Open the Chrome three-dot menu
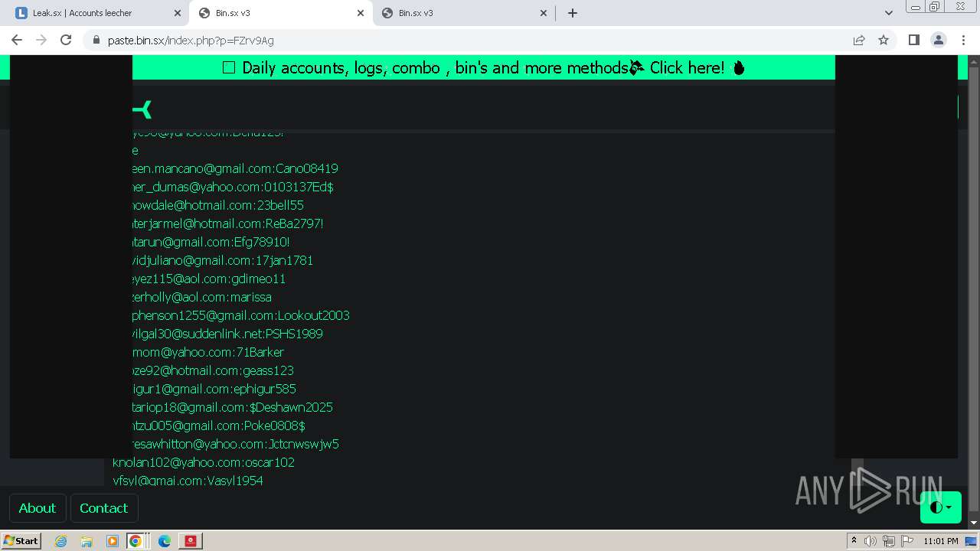Image resolution: width=980 pixels, height=551 pixels. tap(963, 40)
